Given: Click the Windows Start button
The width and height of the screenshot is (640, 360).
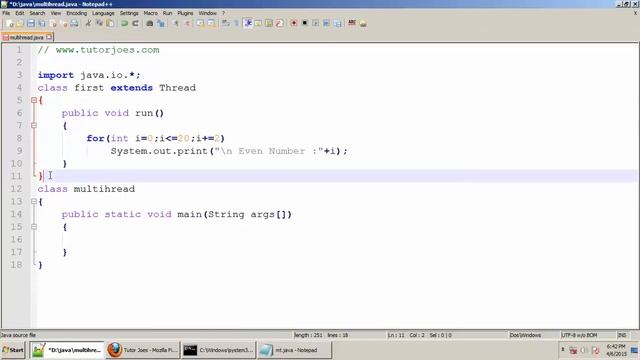Looking at the screenshot, I should coord(13,350).
